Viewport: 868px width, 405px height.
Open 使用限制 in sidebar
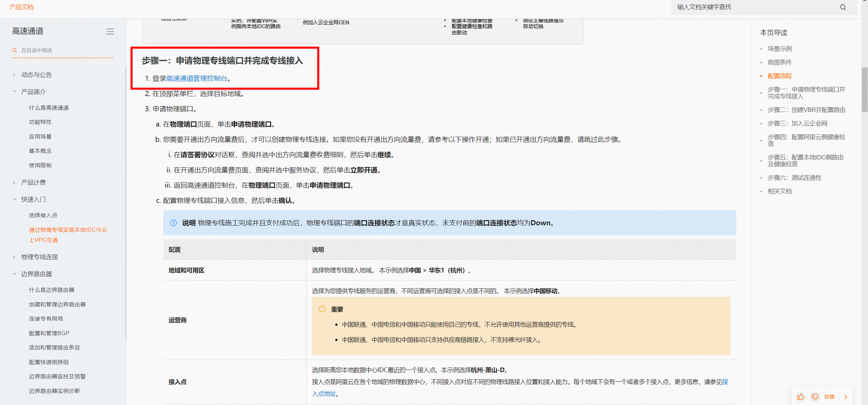[40, 166]
